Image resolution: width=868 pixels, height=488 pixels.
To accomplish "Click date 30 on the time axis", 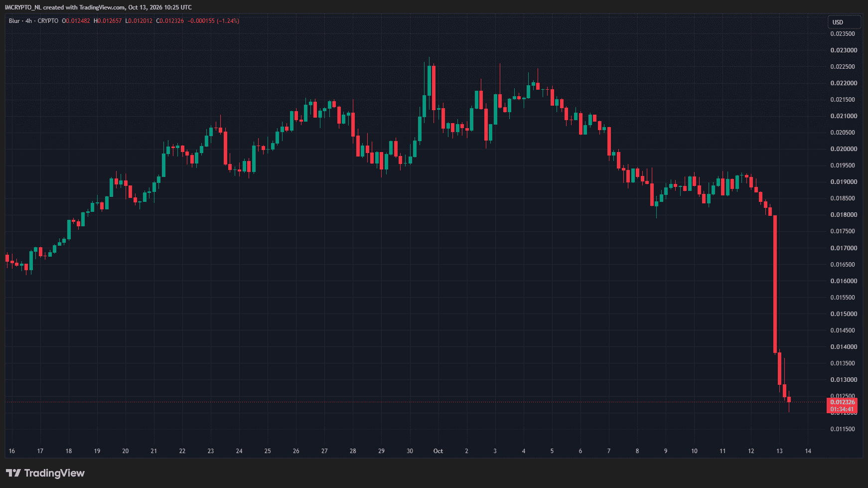I will tap(410, 451).
